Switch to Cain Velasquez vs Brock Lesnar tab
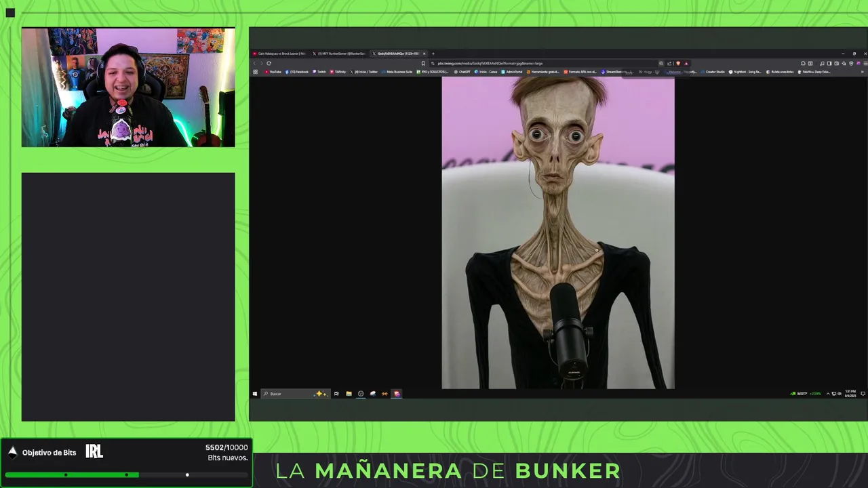This screenshot has width=868, height=488. [x=280, y=54]
